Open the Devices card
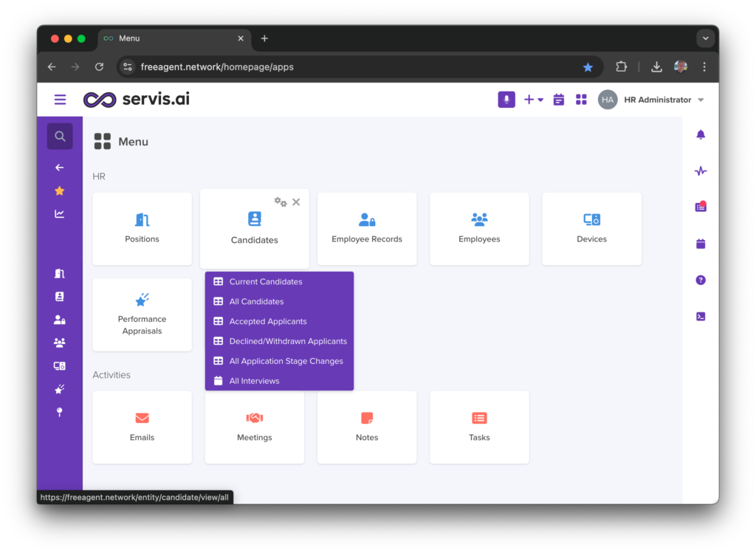 click(x=591, y=229)
